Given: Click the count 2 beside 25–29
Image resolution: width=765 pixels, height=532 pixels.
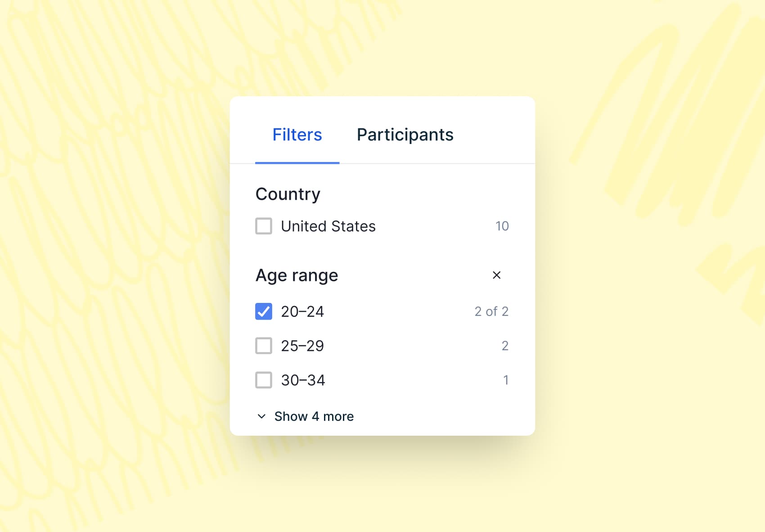Looking at the screenshot, I should [505, 346].
